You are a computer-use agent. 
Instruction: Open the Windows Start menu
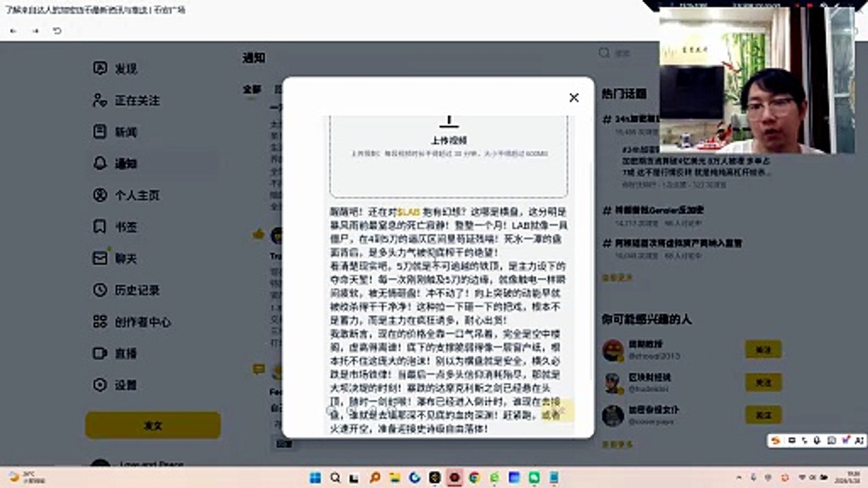(x=315, y=477)
